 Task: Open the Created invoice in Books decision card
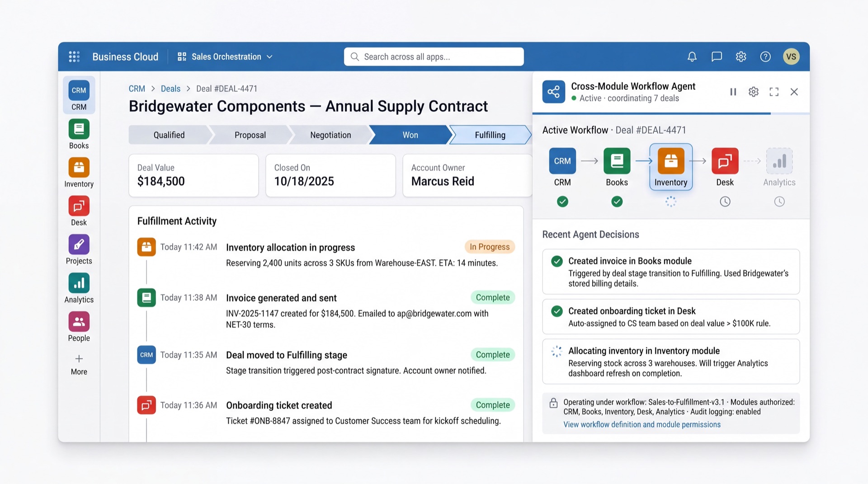click(671, 272)
